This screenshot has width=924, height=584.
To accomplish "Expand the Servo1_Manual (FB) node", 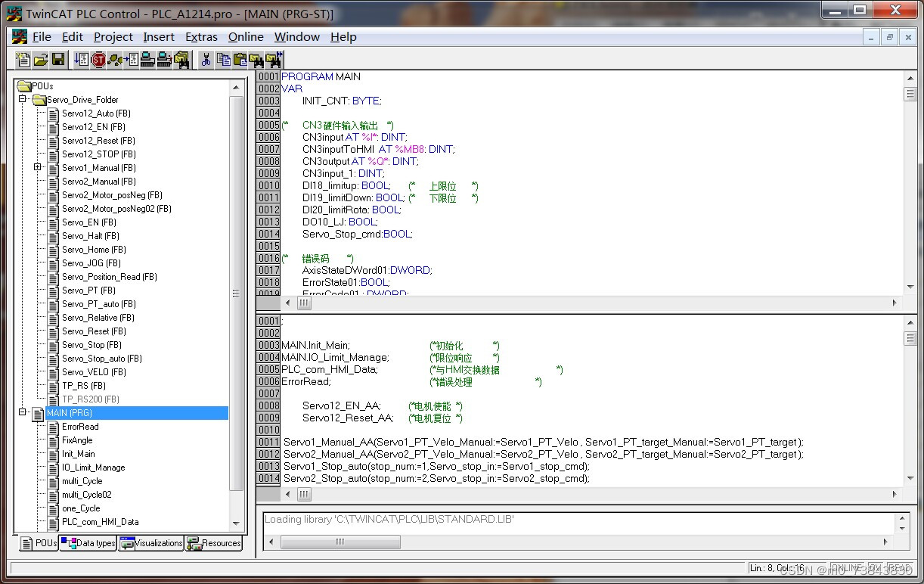I will tap(37, 168).
